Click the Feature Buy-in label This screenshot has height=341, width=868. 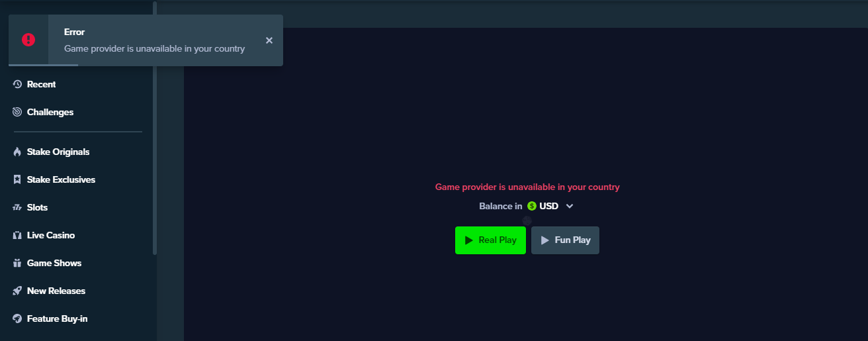tap(57, 318)
